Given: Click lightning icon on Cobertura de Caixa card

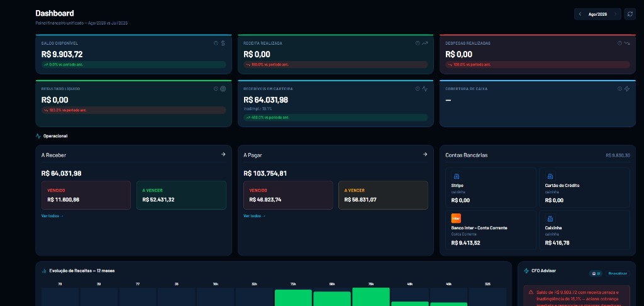Looking at the screenshot, I should tap(627, 88).
